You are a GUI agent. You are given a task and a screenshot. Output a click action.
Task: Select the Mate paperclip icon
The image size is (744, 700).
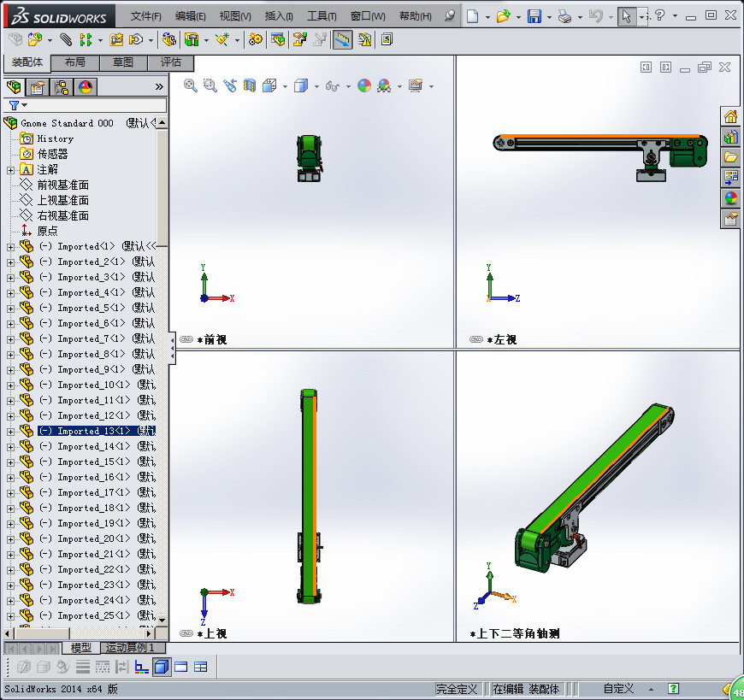[x=65, y=39]
